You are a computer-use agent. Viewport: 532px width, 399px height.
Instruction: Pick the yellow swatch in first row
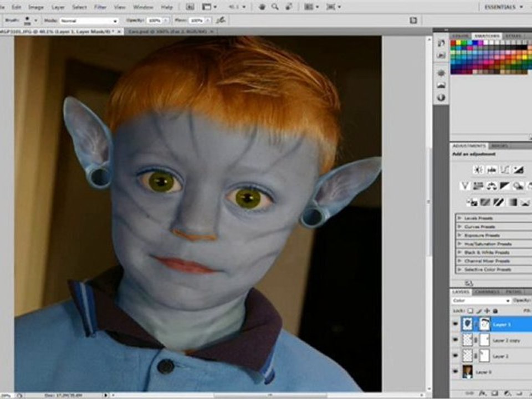tap(458, 43)
